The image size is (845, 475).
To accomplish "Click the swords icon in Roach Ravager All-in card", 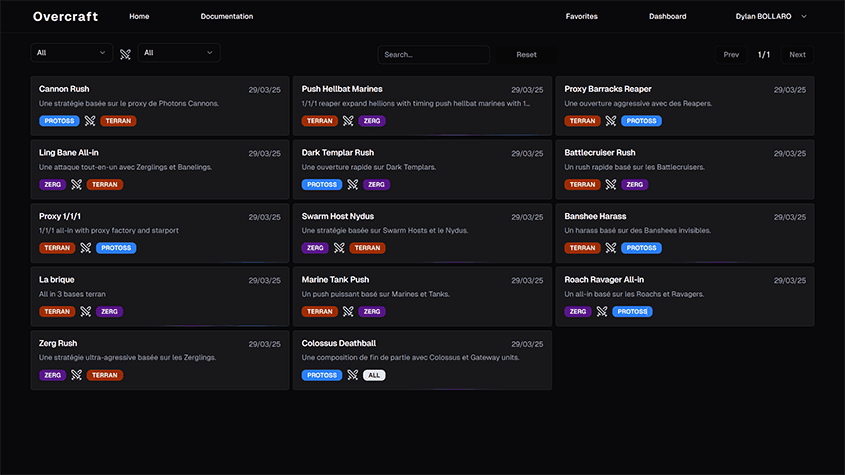I will tap(602, 311).
